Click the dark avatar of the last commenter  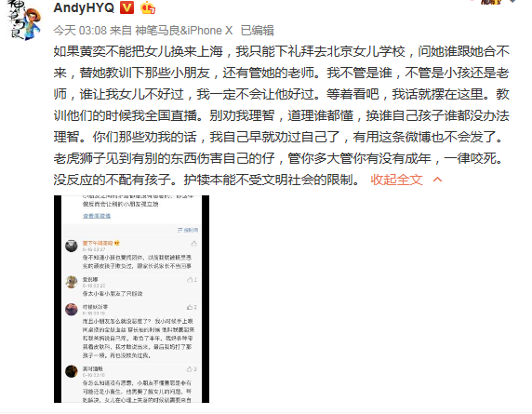pos(72,371)
